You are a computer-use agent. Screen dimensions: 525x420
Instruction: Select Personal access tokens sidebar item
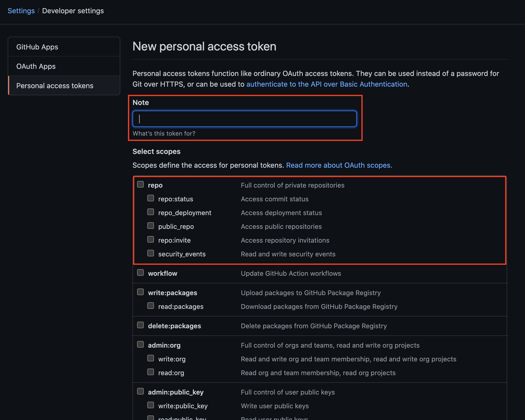click(x=55, y=86)
